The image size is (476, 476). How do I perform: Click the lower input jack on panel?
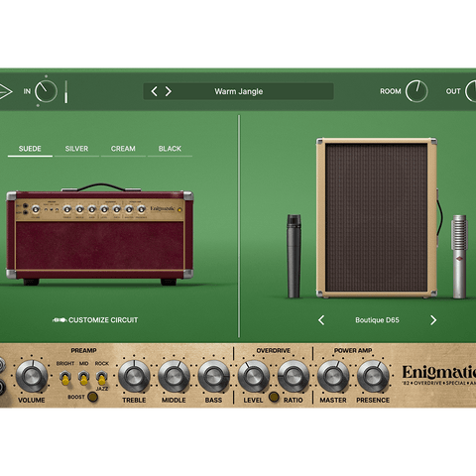(x=2, y=387)
